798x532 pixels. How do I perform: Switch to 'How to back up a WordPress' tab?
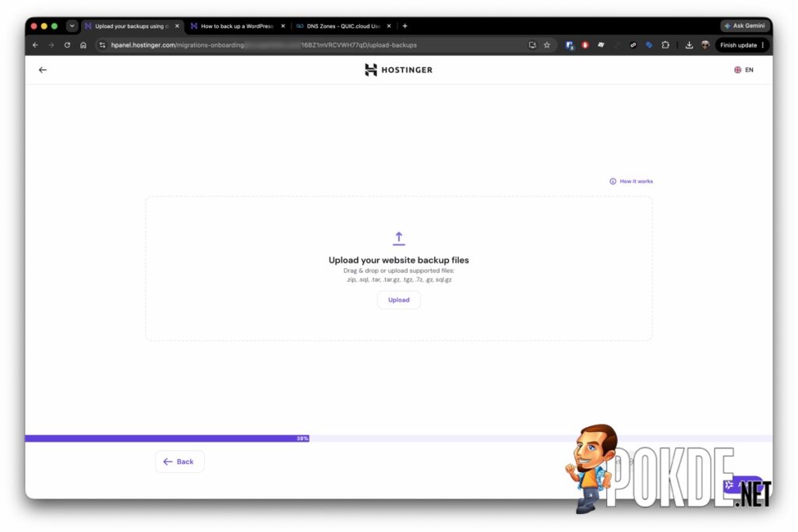[x=237, y=26]
